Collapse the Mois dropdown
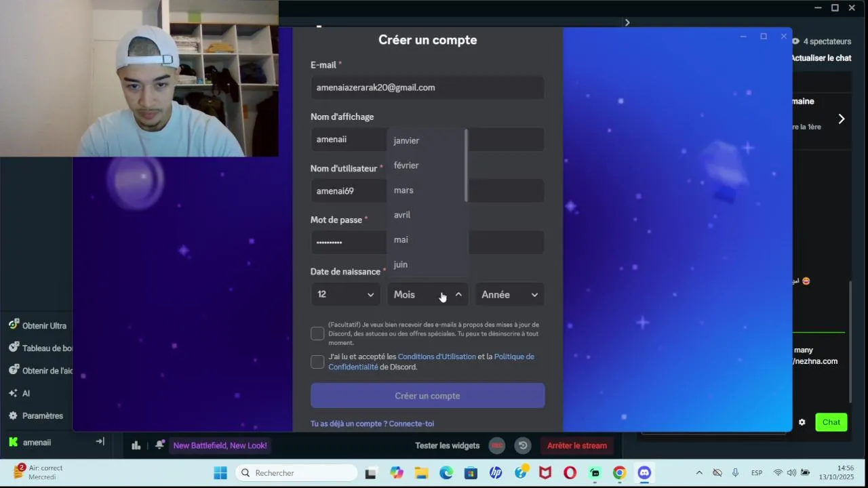868x488 pixels. click(x=427, y=294)
